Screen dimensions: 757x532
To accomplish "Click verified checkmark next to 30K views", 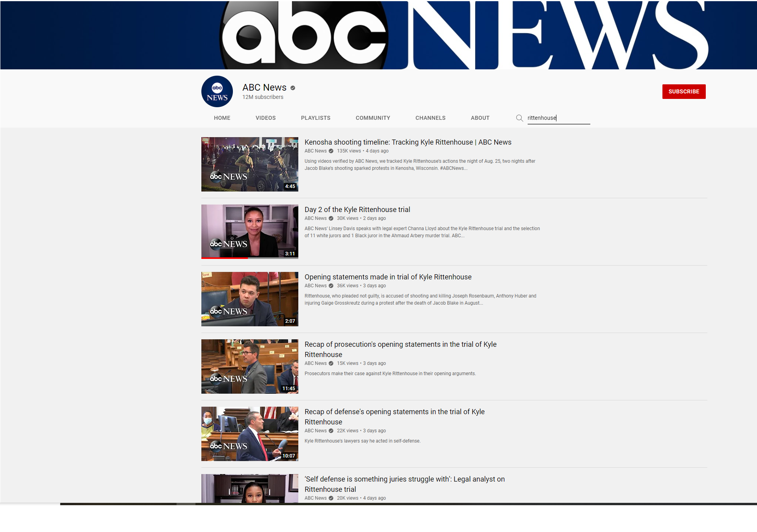I will click(331, 218).
